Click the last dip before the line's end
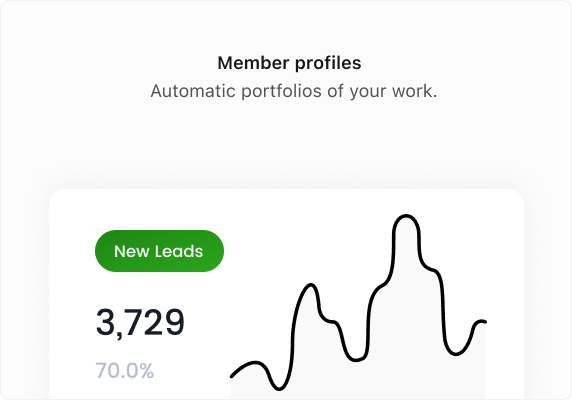Image resolution: width=572 pixels, height=400 pixels. 455,353
